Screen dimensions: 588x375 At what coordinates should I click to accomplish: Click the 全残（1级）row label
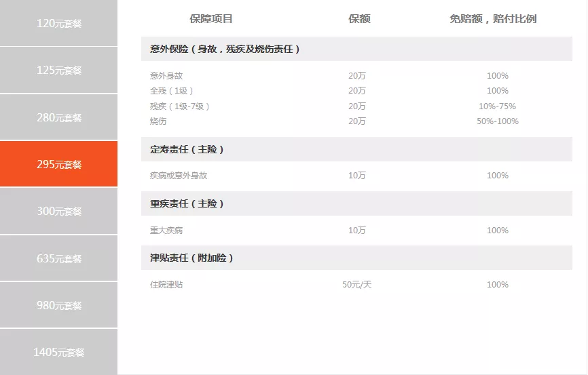(x=172, y=91)
